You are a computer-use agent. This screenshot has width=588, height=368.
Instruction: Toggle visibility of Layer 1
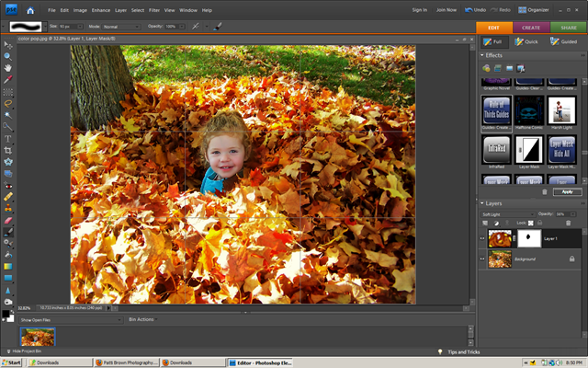pyautogui.click(x=482, y=238)
